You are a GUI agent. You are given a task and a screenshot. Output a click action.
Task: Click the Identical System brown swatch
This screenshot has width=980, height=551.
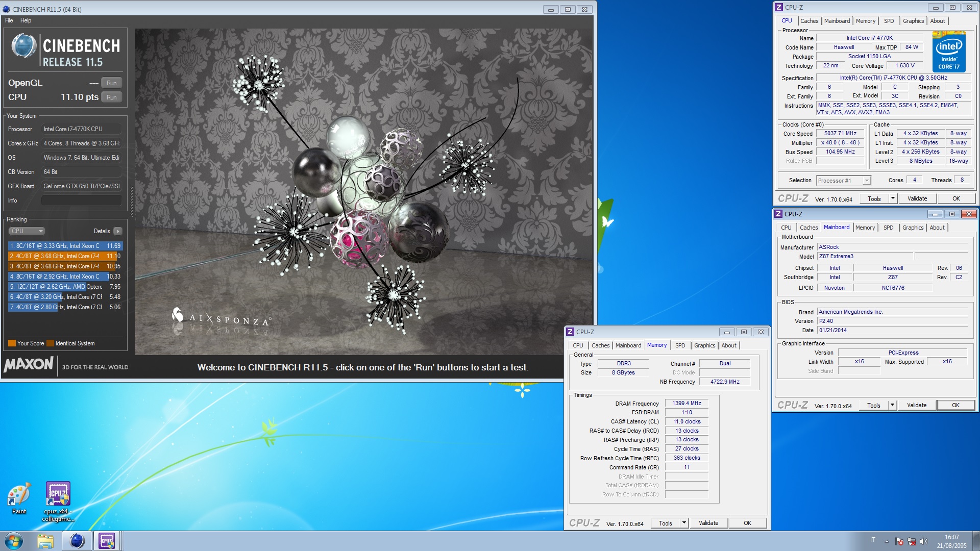coord(50,343)
